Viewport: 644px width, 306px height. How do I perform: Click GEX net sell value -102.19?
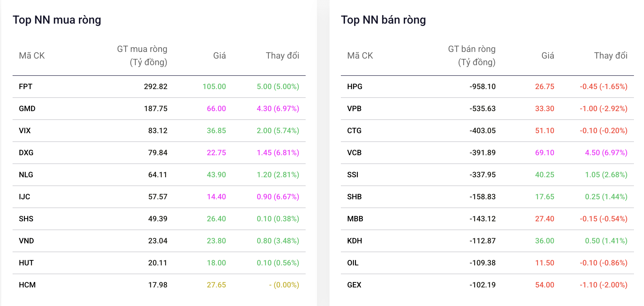click(x=483, y=285)
